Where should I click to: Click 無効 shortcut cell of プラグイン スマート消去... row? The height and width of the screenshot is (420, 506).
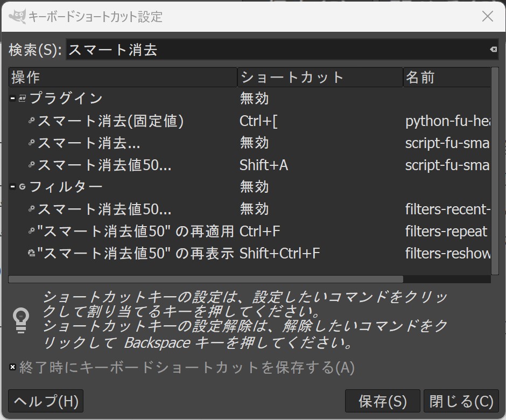point(254,142)
